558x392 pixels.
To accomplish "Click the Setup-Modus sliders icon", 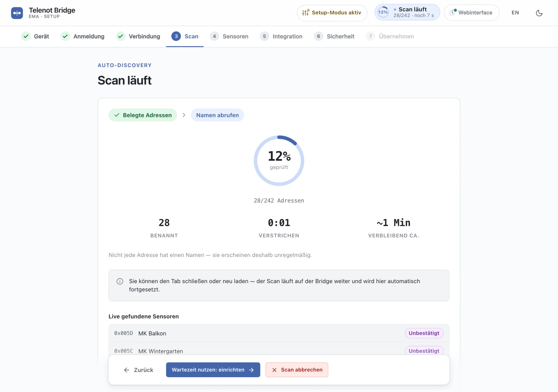I will 305,12.
